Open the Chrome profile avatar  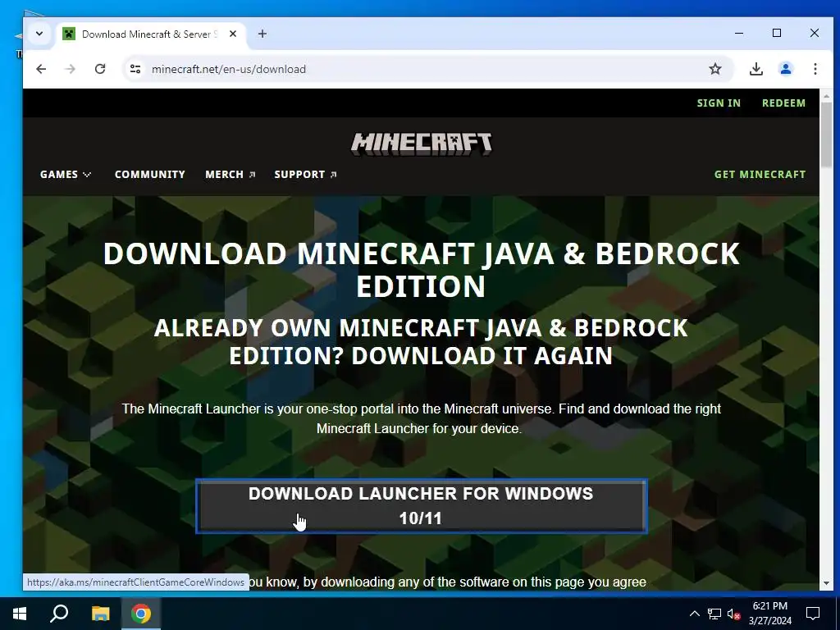click(x=786, y=69)
